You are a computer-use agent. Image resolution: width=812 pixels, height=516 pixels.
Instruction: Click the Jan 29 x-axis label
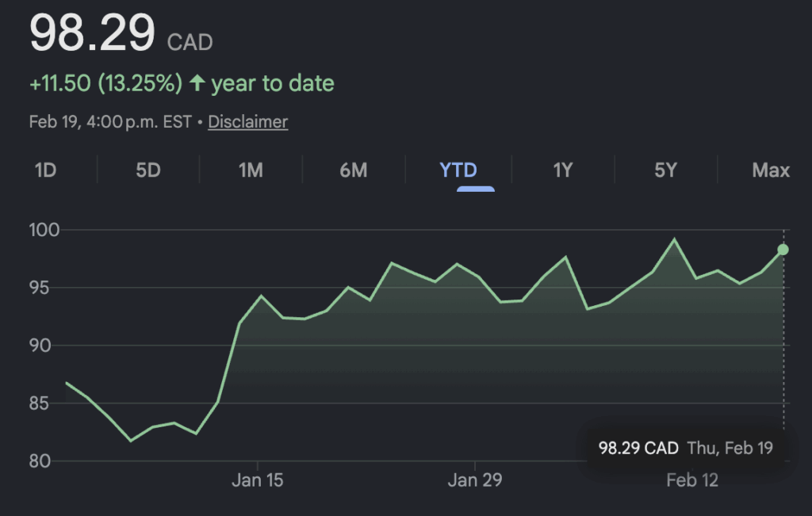coord(474,480)
